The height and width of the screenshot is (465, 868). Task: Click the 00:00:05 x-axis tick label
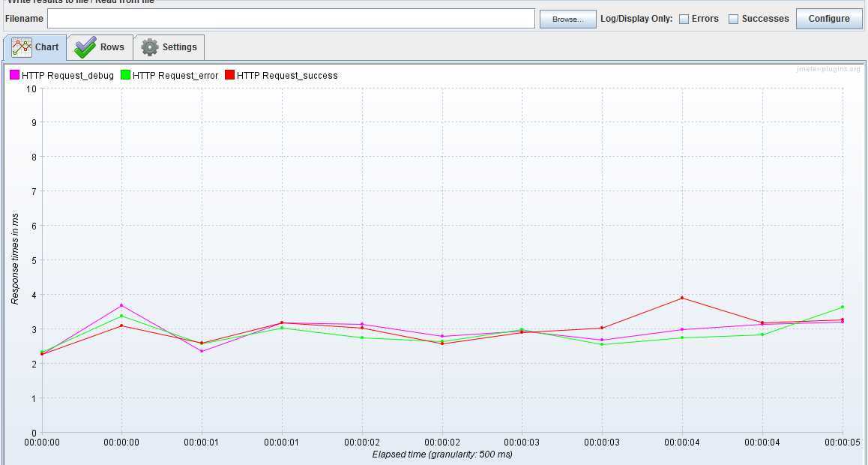pos(843,442)
